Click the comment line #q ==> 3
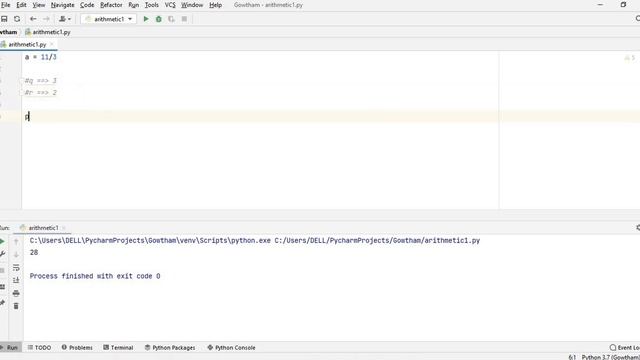This screenshot has width=640, height=360. coord(40,81)
